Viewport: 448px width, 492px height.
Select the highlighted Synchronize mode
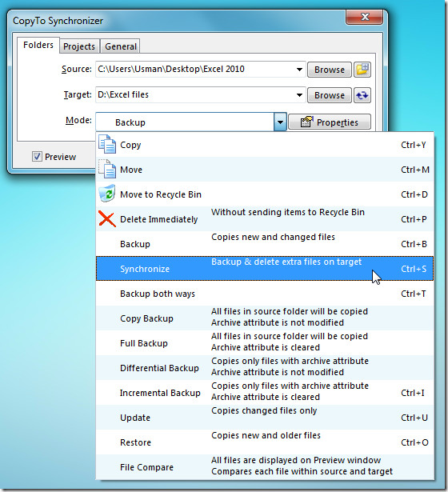[x=265, y=268]
